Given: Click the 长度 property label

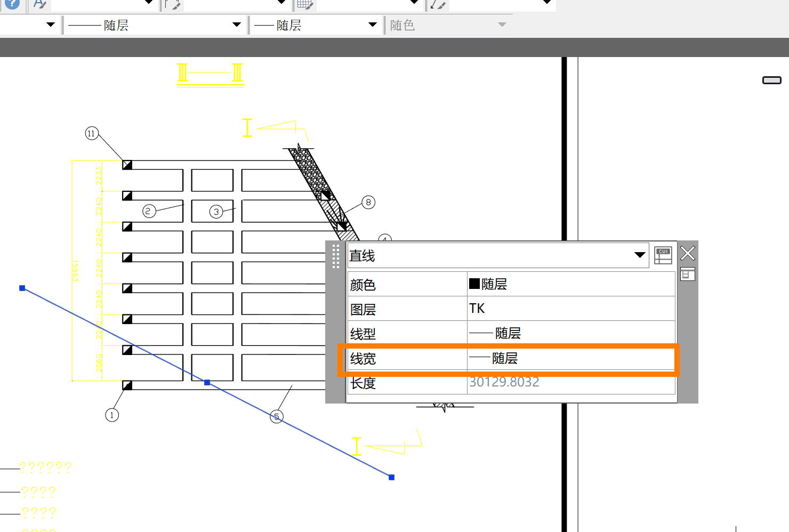Looking at the screenshot, I should coord(363,383).
